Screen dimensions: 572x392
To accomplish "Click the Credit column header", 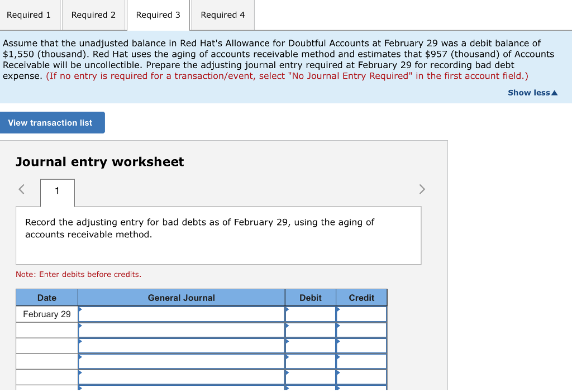I will click(361, 298).
